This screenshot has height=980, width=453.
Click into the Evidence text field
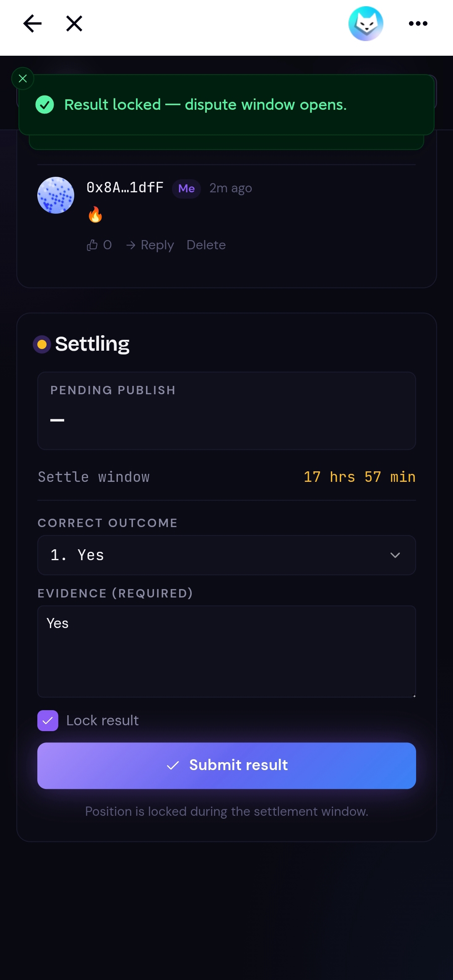(x=226, y=652)
